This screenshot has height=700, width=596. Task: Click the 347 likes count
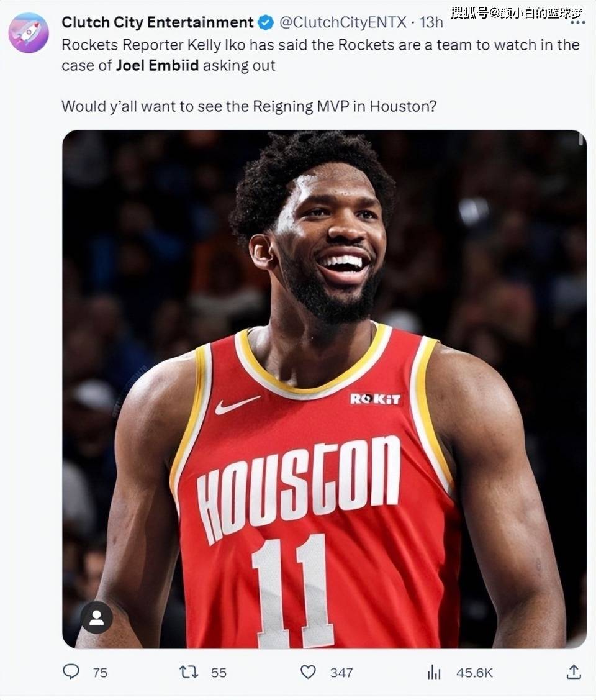(x=341, y=673)
